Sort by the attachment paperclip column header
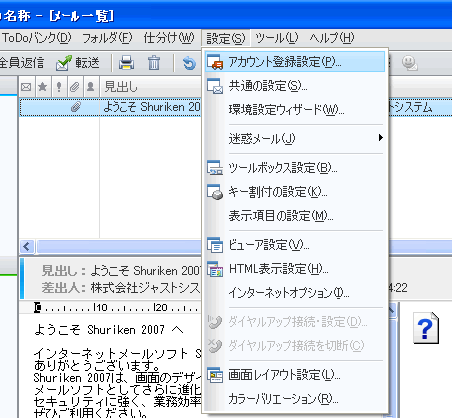The image size is (452, 418). pyautogui.click(x=75, y=87)
